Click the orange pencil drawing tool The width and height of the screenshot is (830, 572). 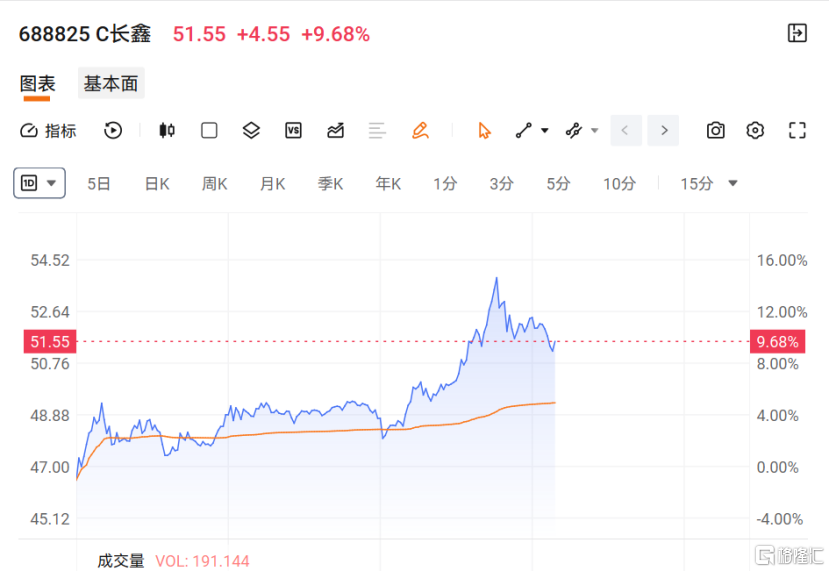pyautogui.click(x=420, y=130)
